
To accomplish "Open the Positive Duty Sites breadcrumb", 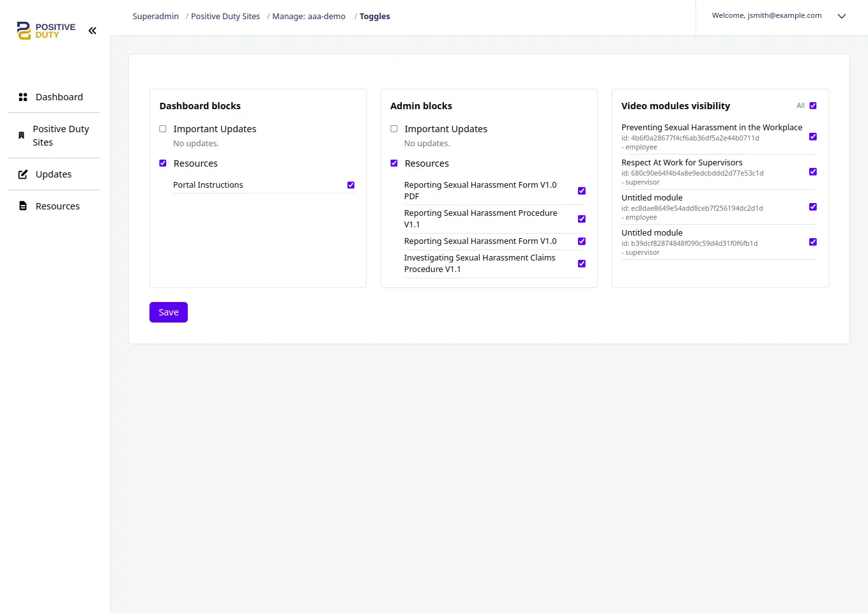I will tap(225, 17).
